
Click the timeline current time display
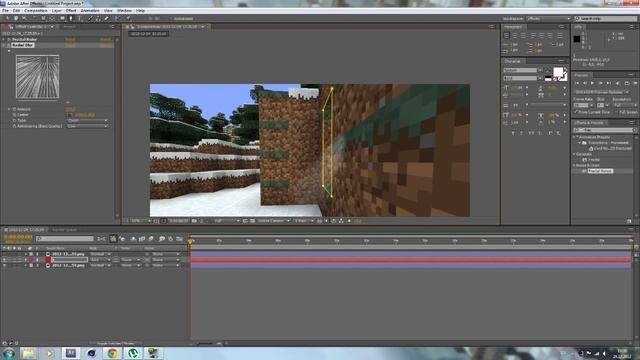(x=18, y=237)
